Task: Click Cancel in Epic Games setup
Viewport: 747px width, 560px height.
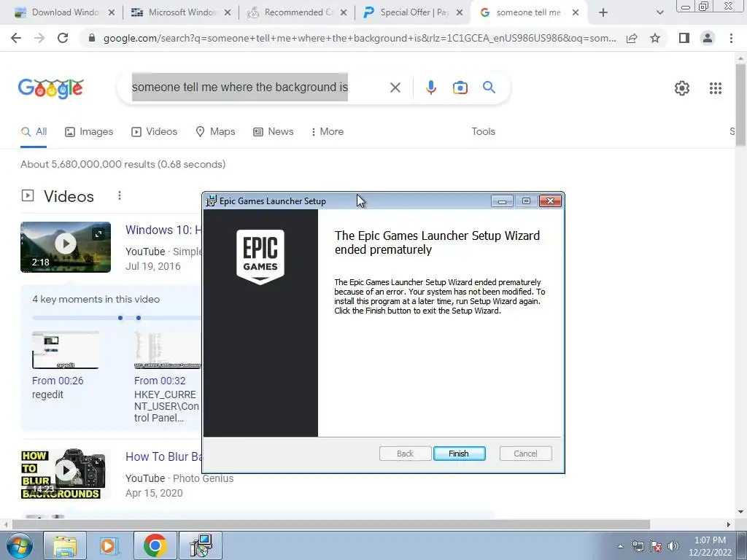Action: [x=525, y=454]
